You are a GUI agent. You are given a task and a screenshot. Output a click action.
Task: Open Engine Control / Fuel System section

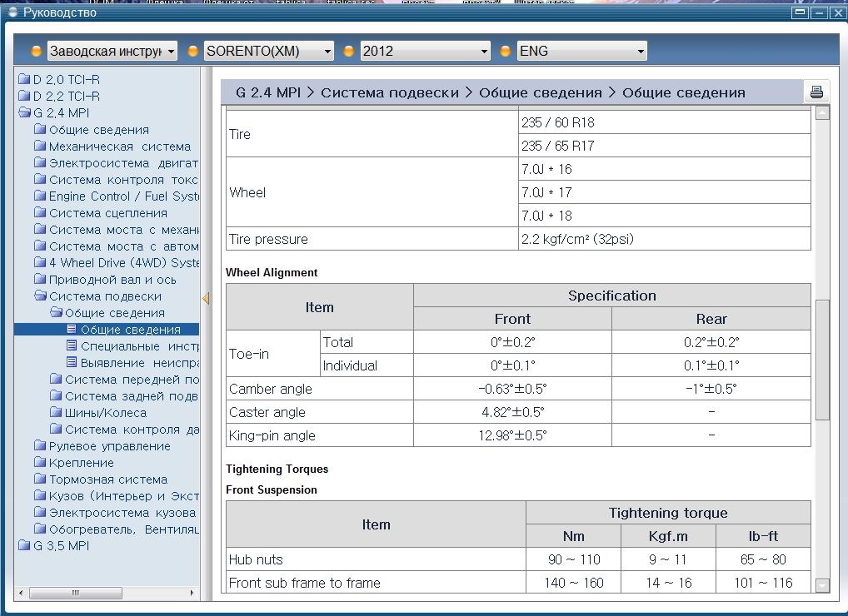point(123,196)
